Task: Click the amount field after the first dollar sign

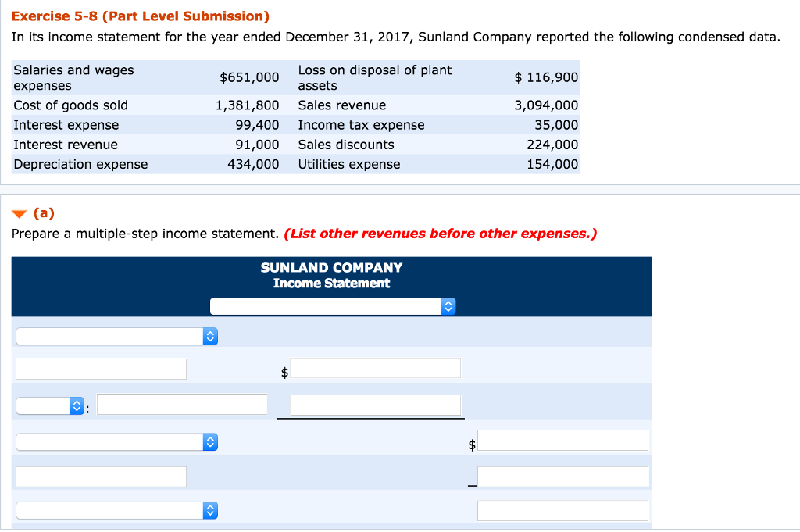Action: [375, 368]
